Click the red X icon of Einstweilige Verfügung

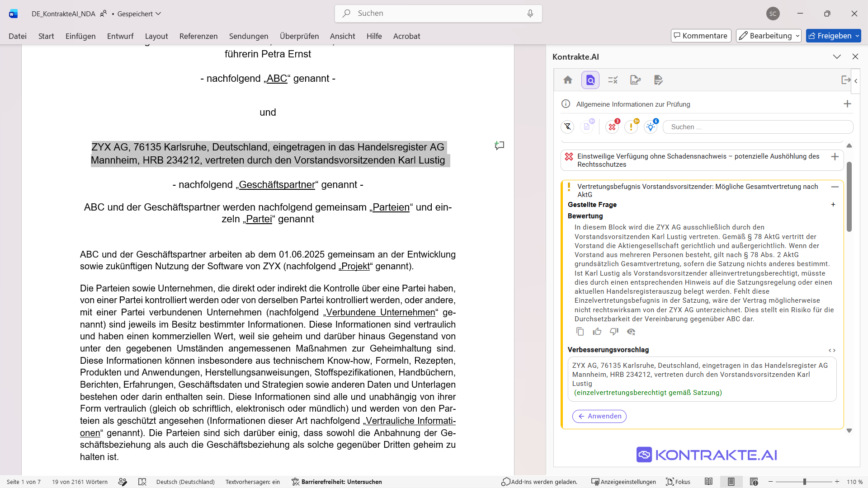569,157
